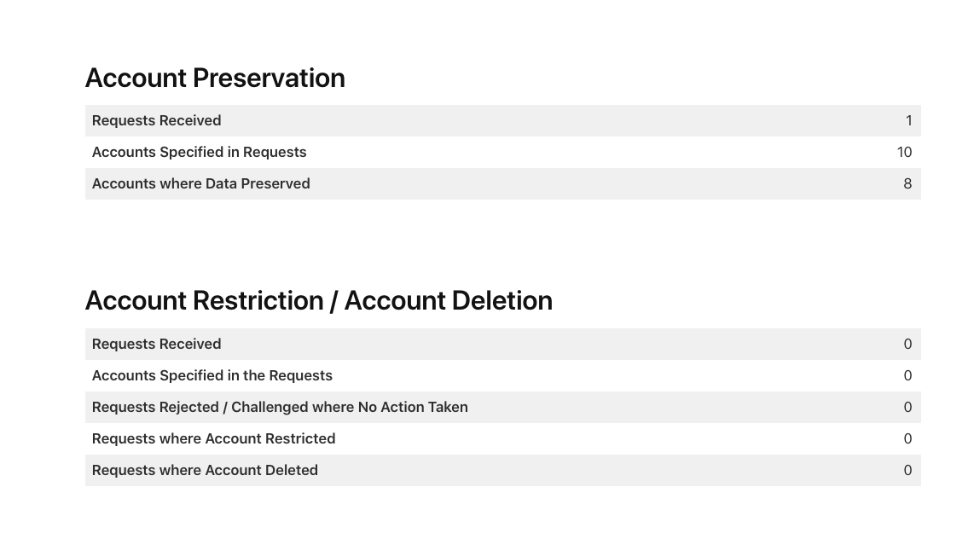The image size is (980, 545).
Task: Click the word "Preservation" in the top heading
Action: pyautogui.click(x=269, y=78)
